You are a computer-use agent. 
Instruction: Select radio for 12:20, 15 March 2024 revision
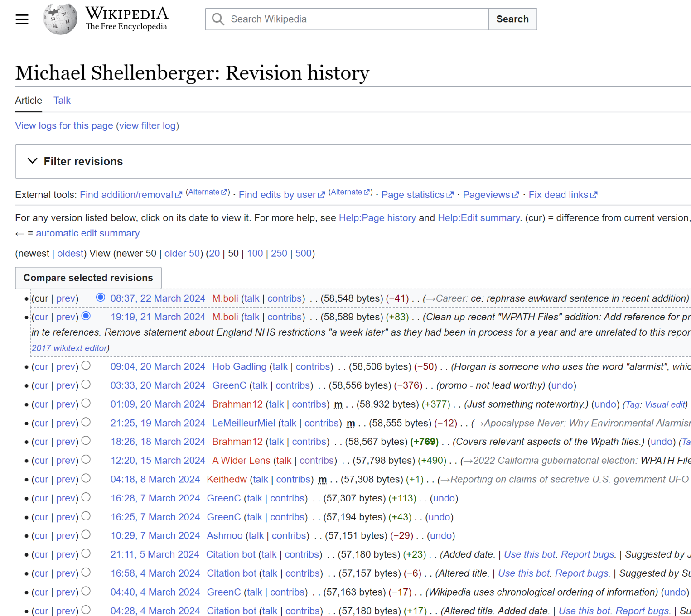[x=86, y=460]
